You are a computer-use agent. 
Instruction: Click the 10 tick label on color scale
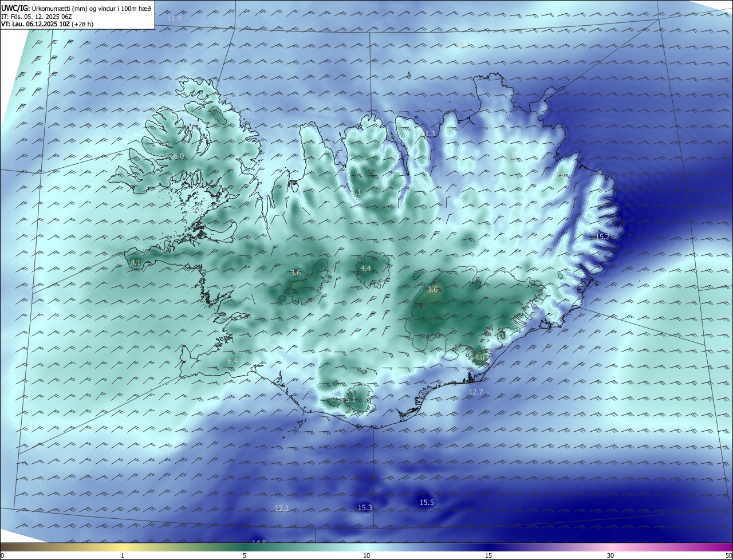(366, 555)
